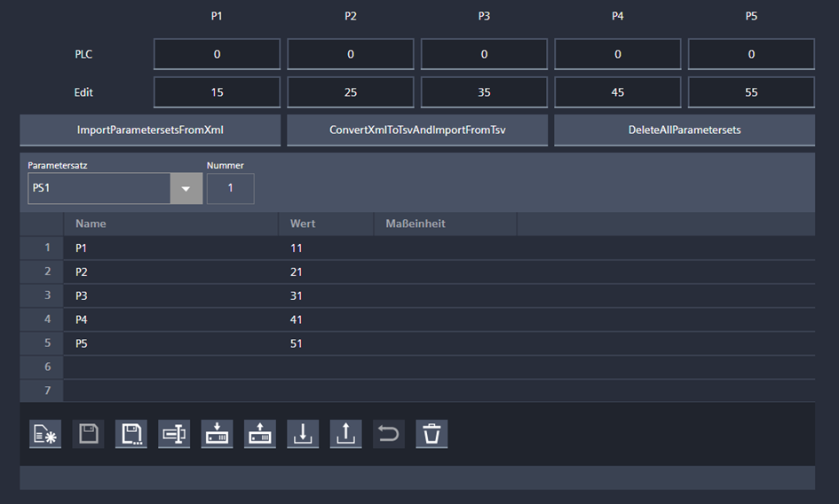Click the save as icon
This screenshot has height=504, width=839.
coord(131,434)
